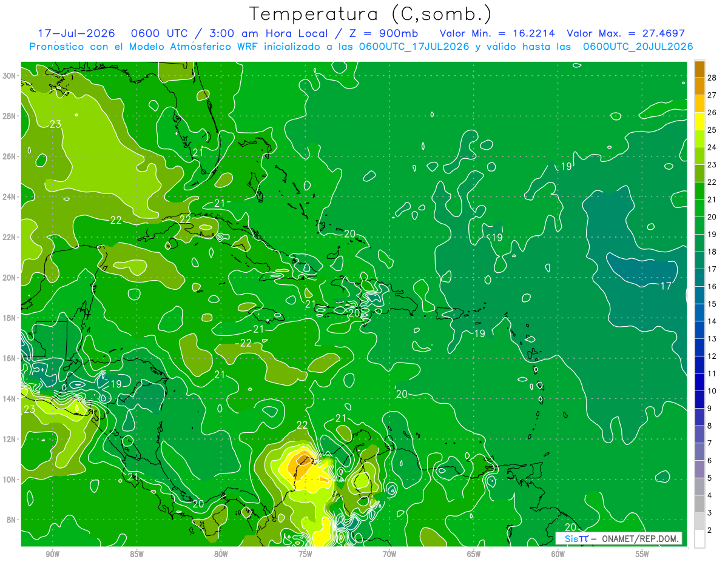The image size is (728, 562).
Task: Click the color scale's 18 value label
Action: (712, 251)
